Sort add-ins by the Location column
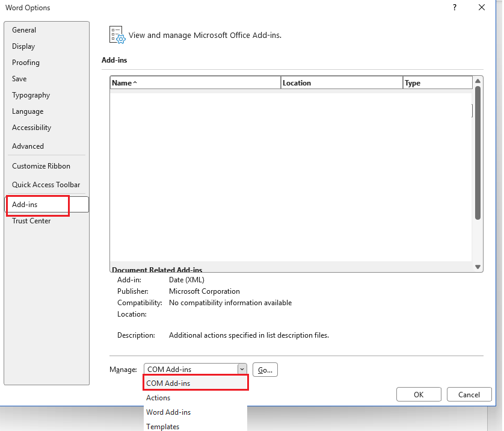504x431 pixels. point(342,82)
